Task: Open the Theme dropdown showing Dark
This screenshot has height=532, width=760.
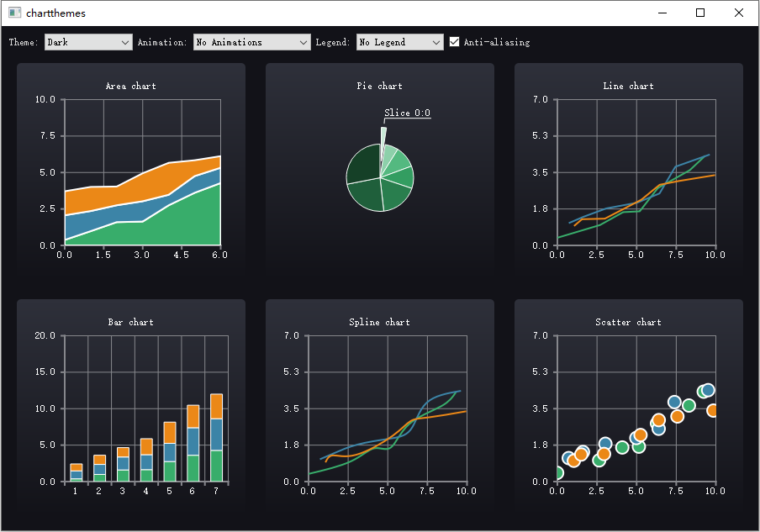Action: point(88,42)
